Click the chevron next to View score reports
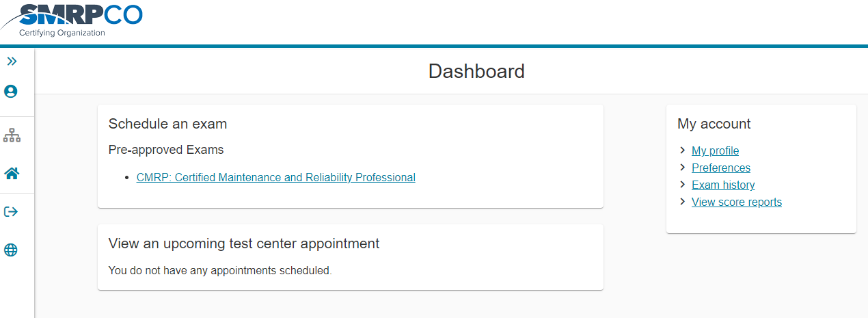This screenshot has width=868, height=318. 683,202
